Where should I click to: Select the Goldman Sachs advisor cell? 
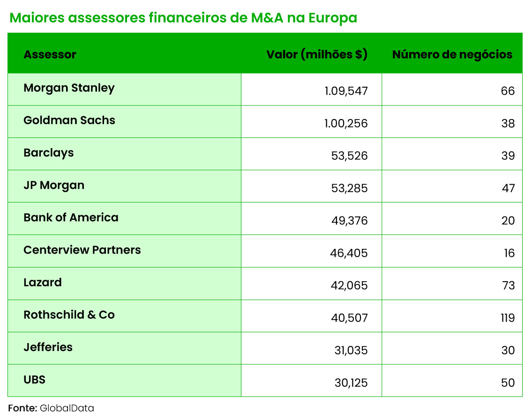[69, 120]
